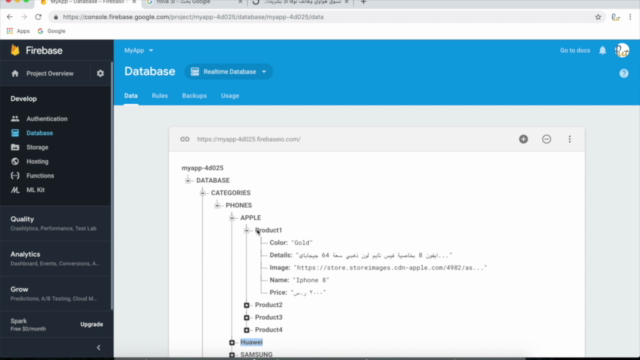Viewport: 640px width, 360px height.
Task: Collapse the APPLE node
Action: pos(232,218)
